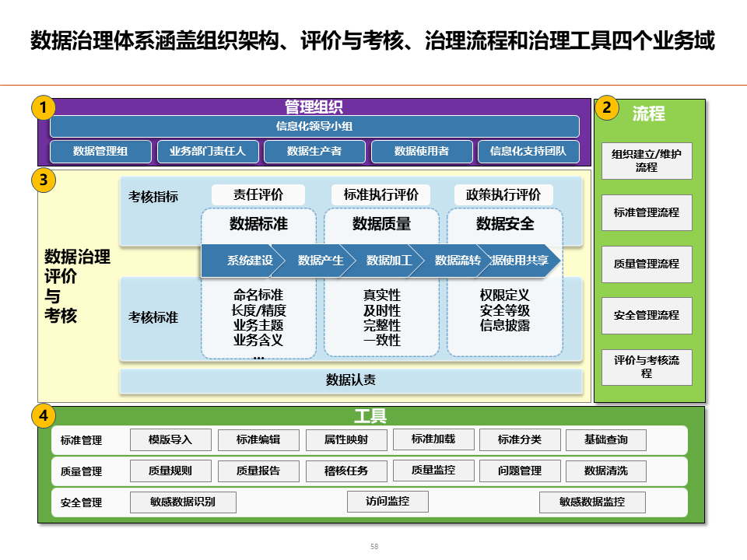
Task: Select the 责任评价 box
Action: [258, 194]
